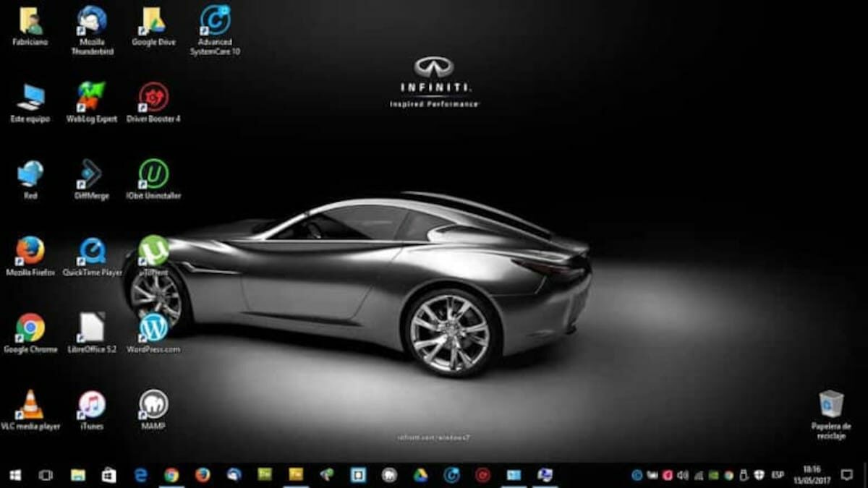Viewport: 868px width, 488px height.
Task: Click the iTunes desktop shortcut
Action: [x=92, y=410]
